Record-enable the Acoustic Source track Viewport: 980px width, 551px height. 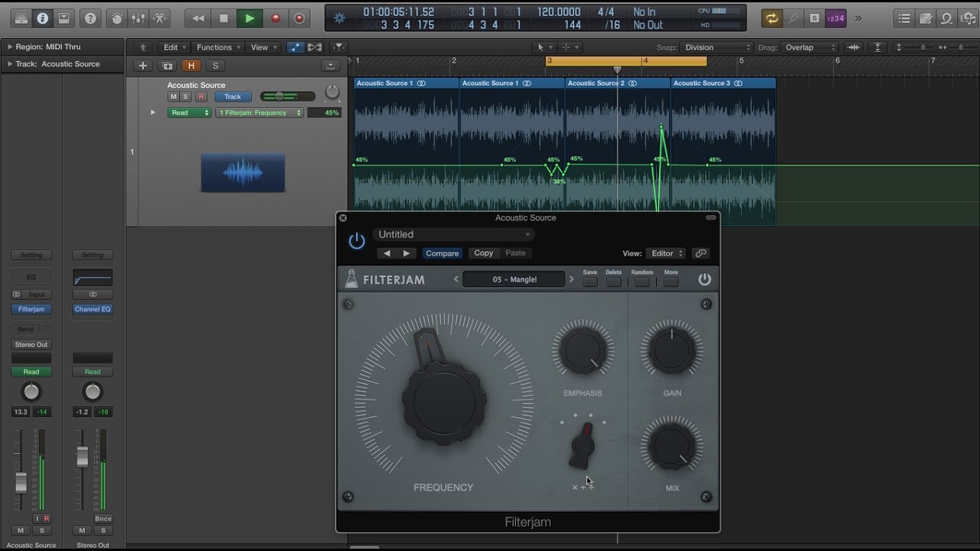pyautogui.click(x=201, y=97)
